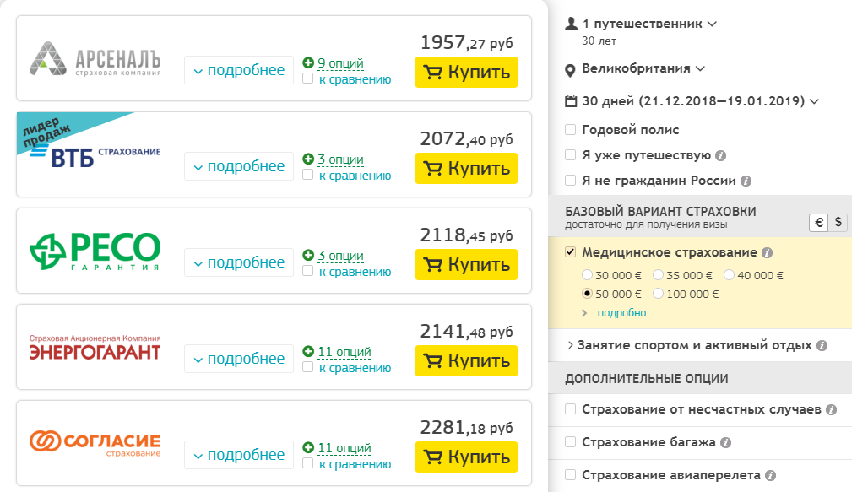Open the 1 путешественник dropdown
Viewport: 868px width, 492px height.
point(641,24)
